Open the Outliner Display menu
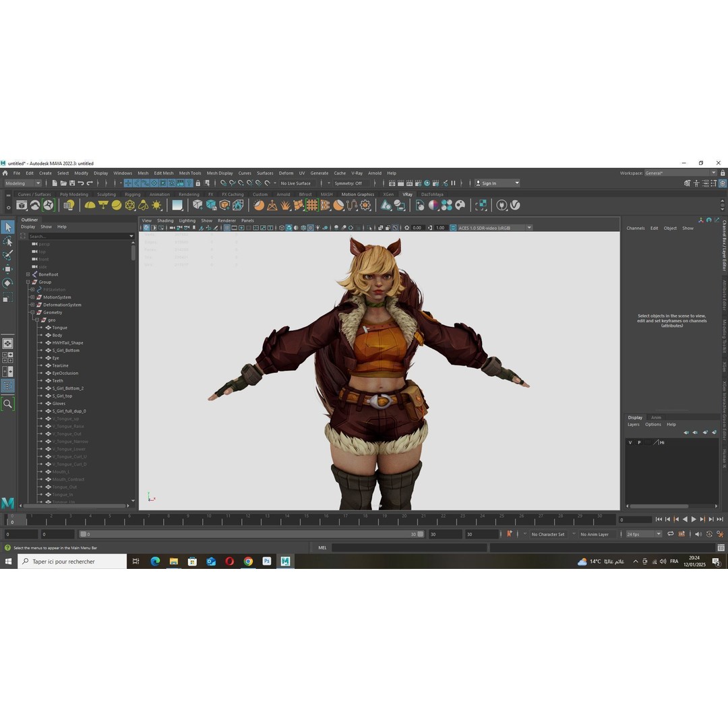The height and width of the screenshot is (728, 728). coord(28,227)
